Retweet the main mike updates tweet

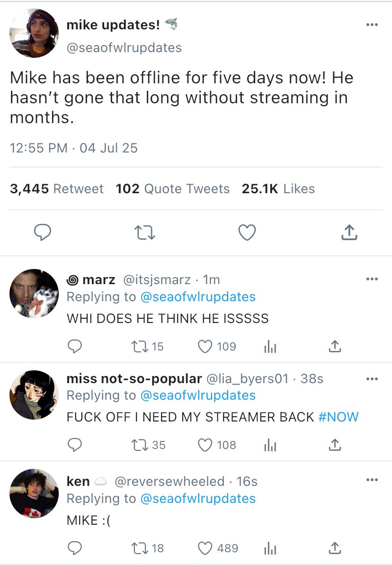click(145, 232)
